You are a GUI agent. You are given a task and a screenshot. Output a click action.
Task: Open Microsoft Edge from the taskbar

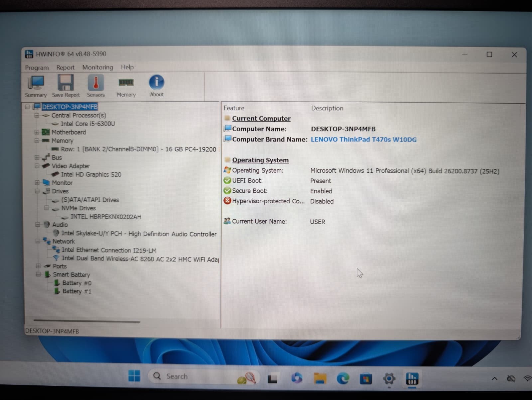[343, 378]
